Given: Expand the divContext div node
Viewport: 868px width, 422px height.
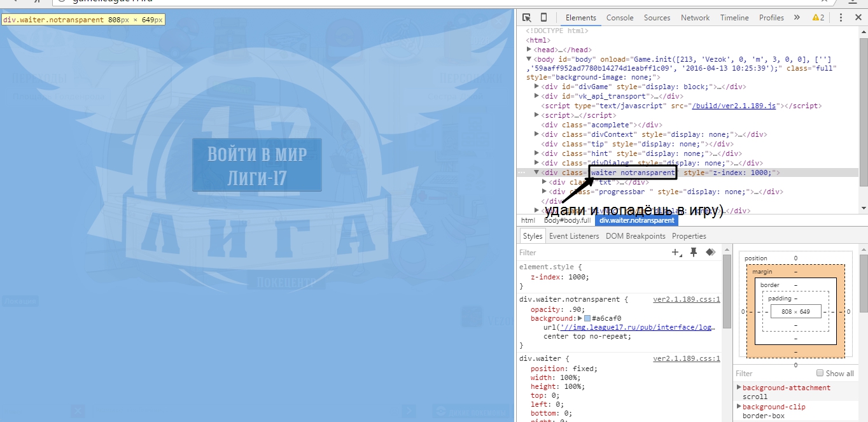Looking at the screenshot, I should 536,134.
